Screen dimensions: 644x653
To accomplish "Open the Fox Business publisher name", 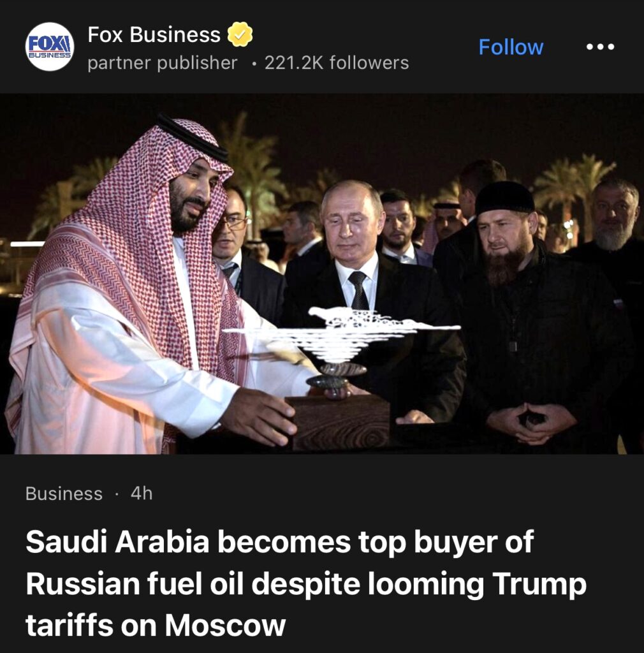I will tap(154, 34).
